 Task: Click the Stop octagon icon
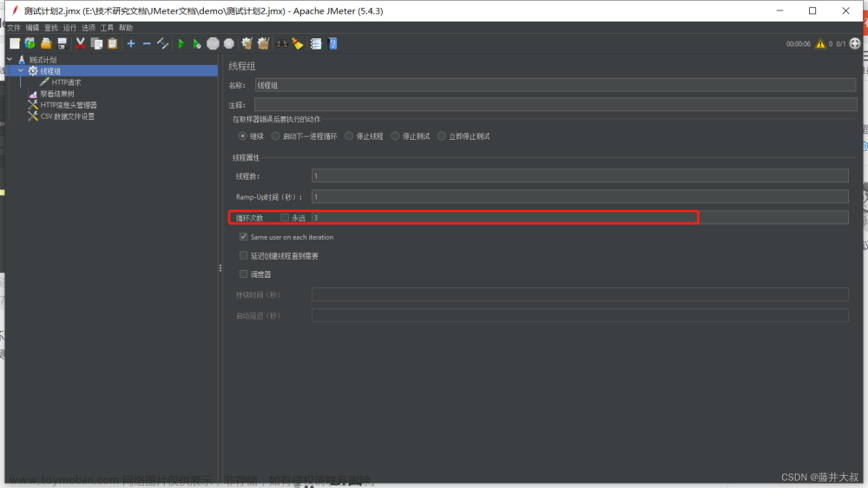pos(214,43)
